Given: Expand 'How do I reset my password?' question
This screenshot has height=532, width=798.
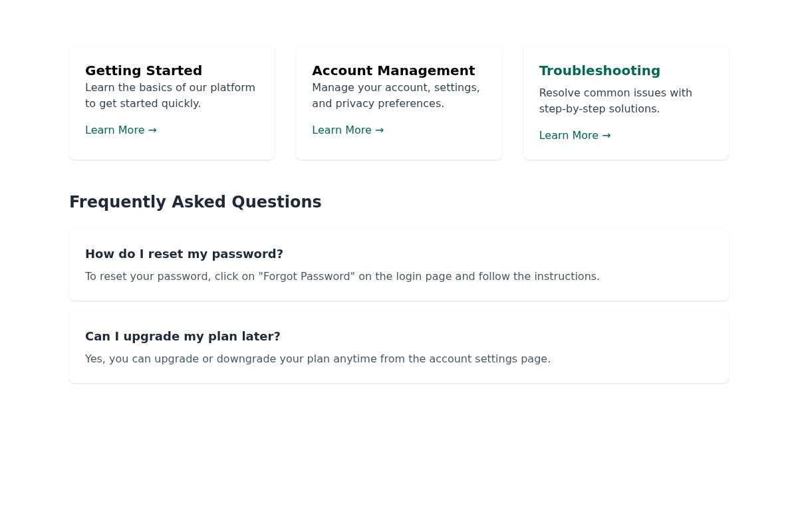Looking at the screenshot, I should pyautogui.click(x=184, y=254).
